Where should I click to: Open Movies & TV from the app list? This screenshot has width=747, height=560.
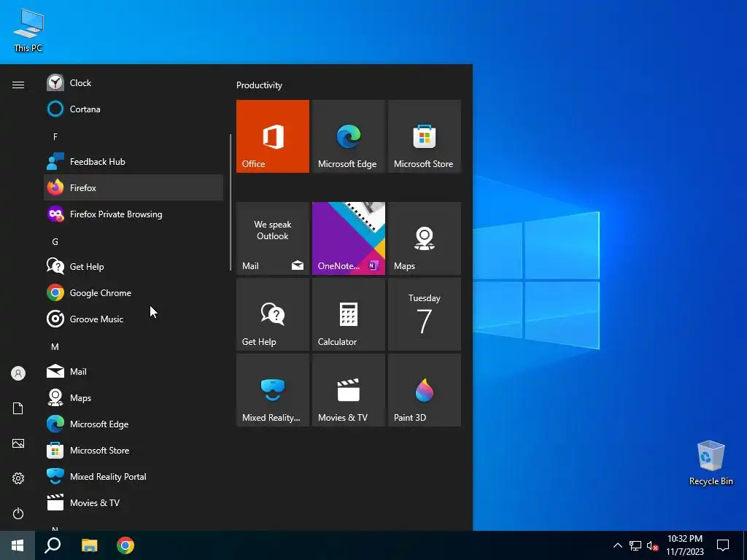click(133, 502)
